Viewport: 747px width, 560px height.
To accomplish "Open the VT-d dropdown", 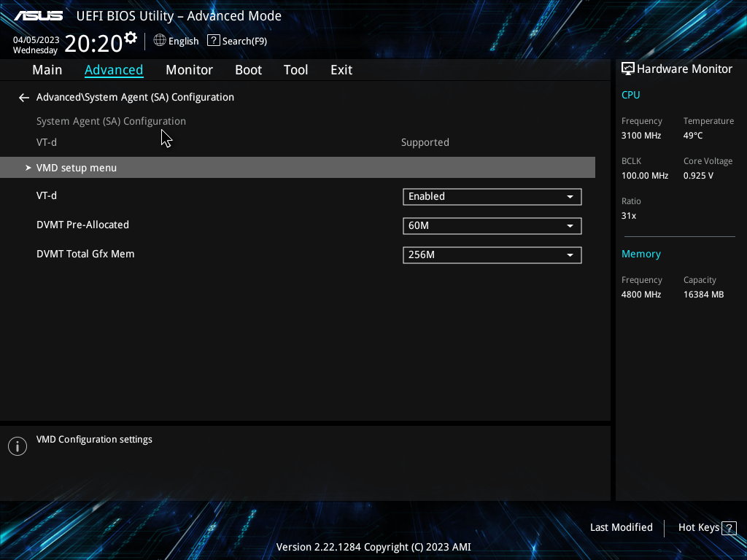I will tap(570, 196).
